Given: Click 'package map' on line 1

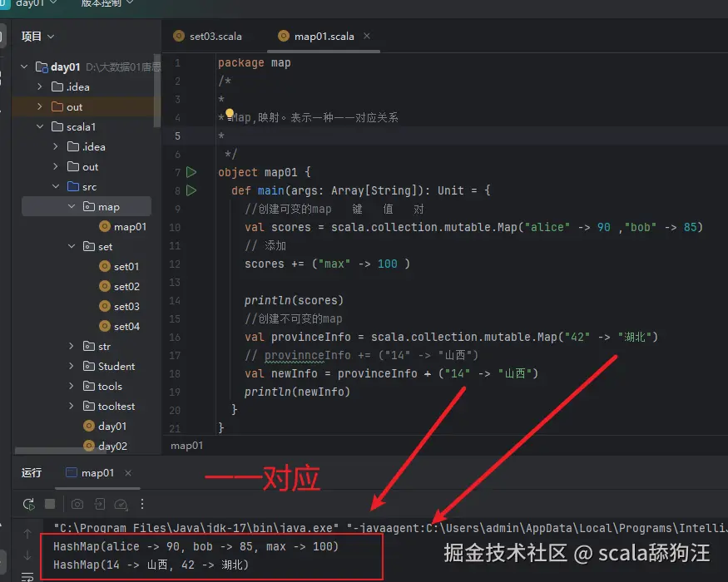Looking at the screenshot, I should pos(255,62).
